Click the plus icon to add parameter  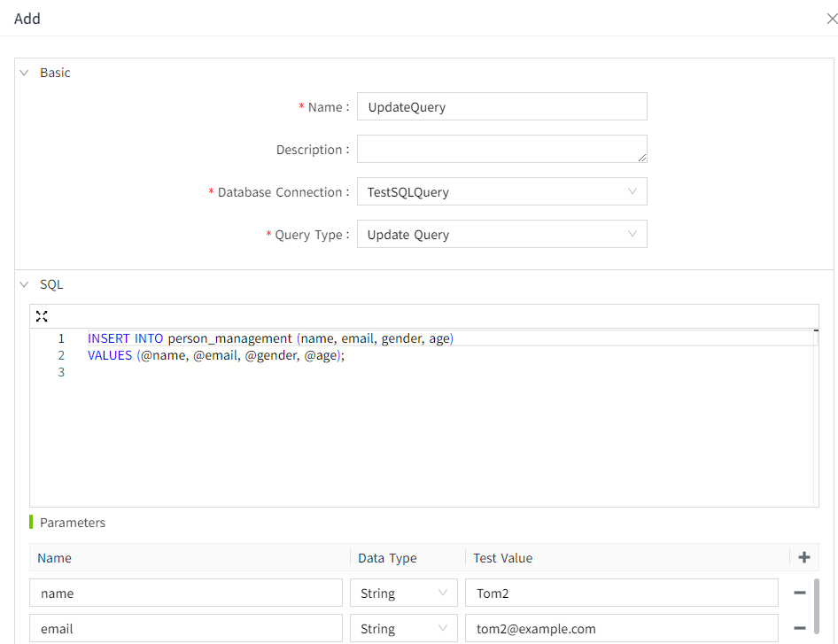(803, 557)
